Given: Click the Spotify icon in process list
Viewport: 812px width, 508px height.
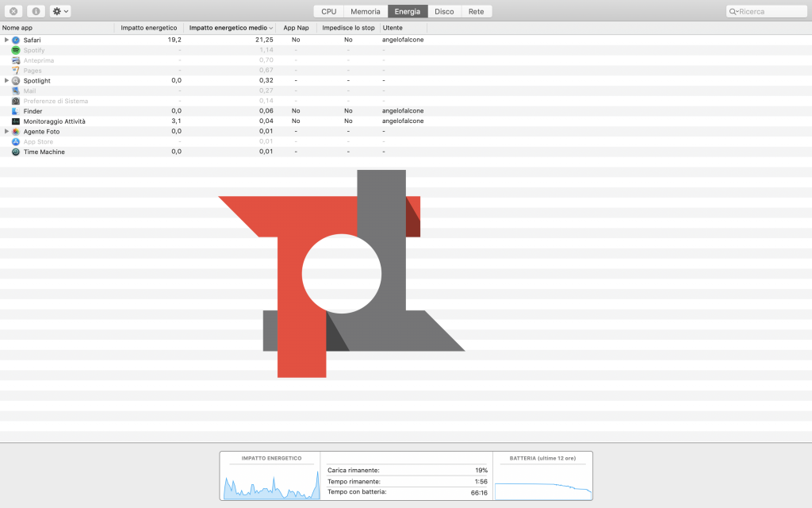Looking at the screenshot, I should (16, 50).
